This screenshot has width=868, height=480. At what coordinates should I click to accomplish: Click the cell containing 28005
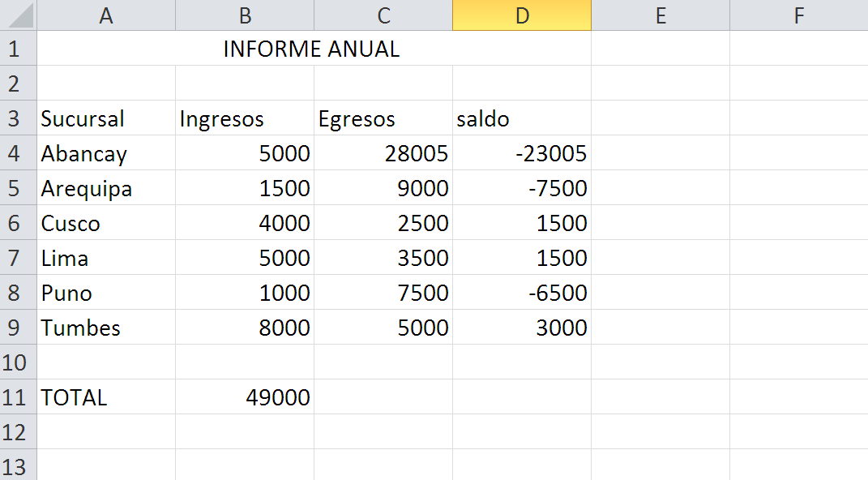click(383, 154)
